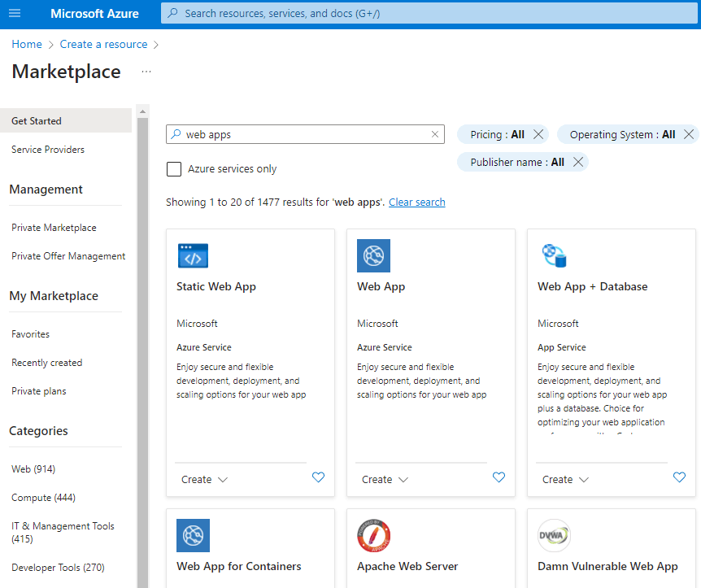The width and height of the screenshot is (701, 588).
Task: Select IT & Management Tools category
Action: point(63,532)
